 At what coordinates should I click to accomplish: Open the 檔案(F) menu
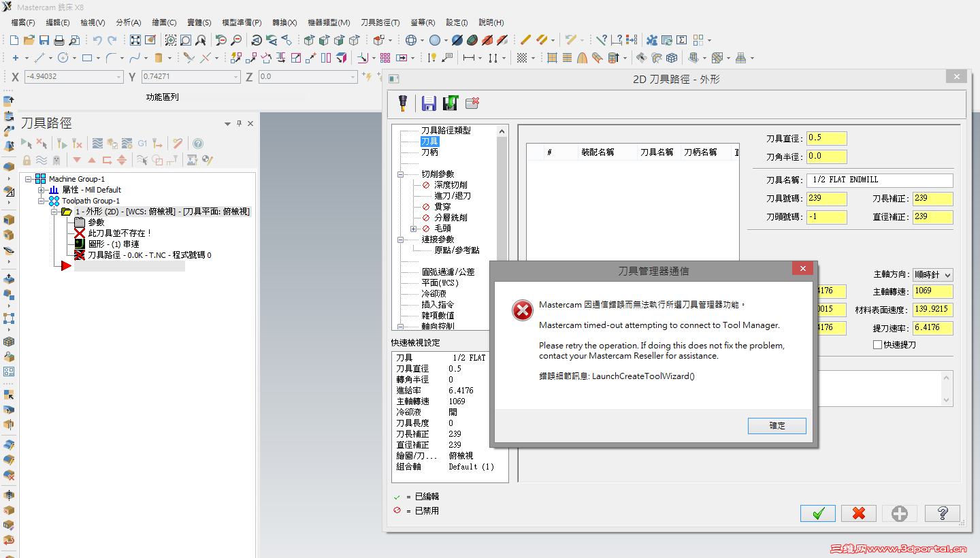click(x=24, y=22)
